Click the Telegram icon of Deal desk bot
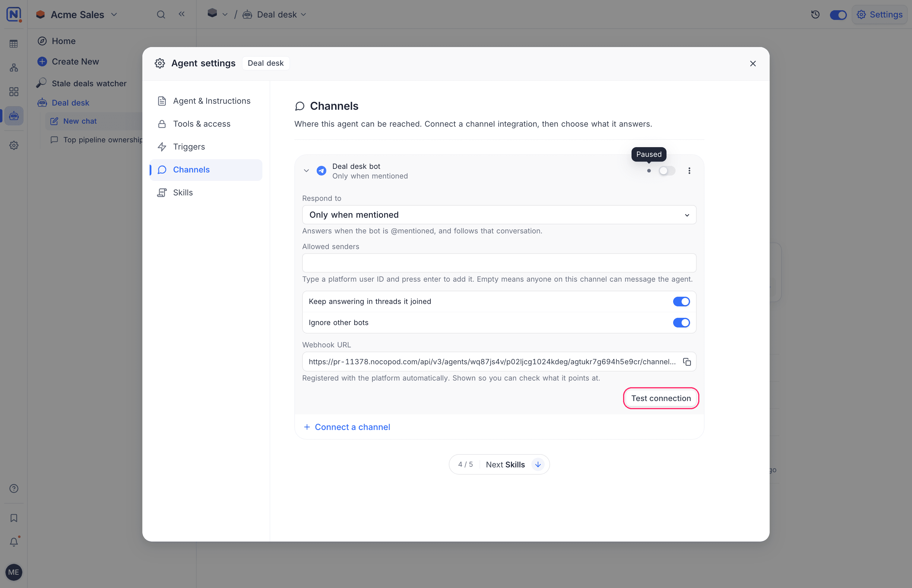Screen dimensions: 912x588 point(321,171)
